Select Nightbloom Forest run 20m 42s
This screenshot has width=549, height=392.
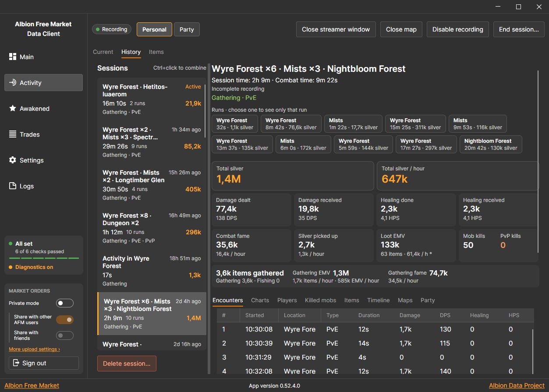(x=491, y=145)
